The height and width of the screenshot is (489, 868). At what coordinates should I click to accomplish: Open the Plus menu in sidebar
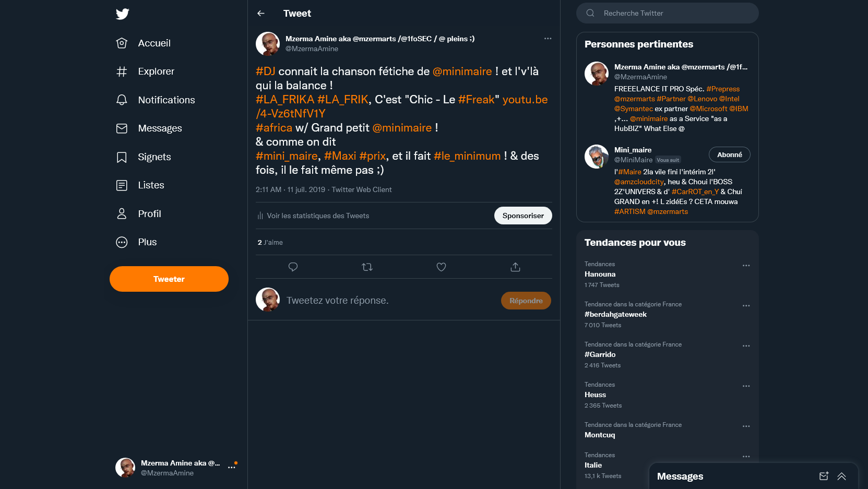click(147, 242)
